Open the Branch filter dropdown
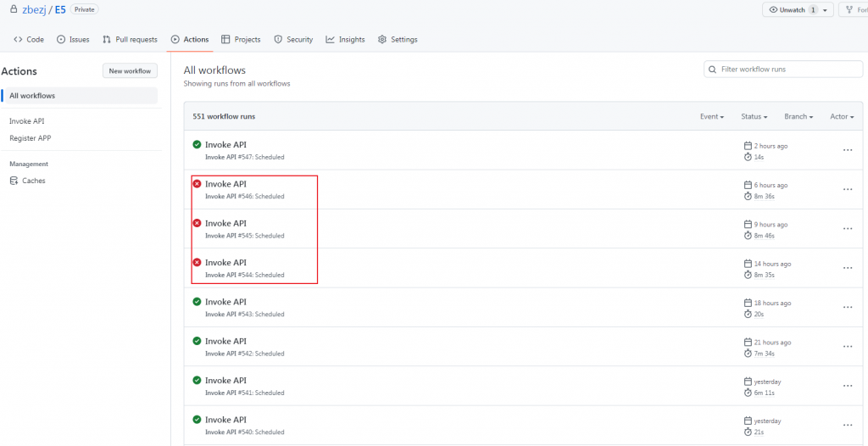Screen dimensions: 868x446 pyautogui.click(x=798, y=117)
